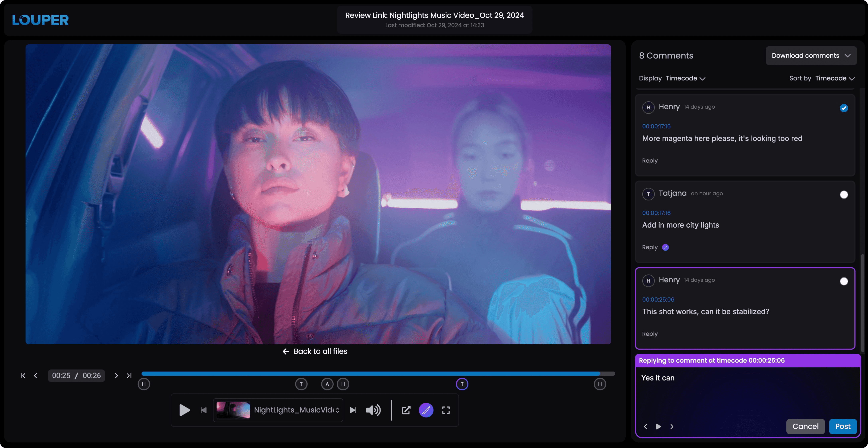Image resolution: width=868 pixels, height=448 pixels.
Task: Uncheck Henry's resolved magenta comment
Action: click(844, 108)
